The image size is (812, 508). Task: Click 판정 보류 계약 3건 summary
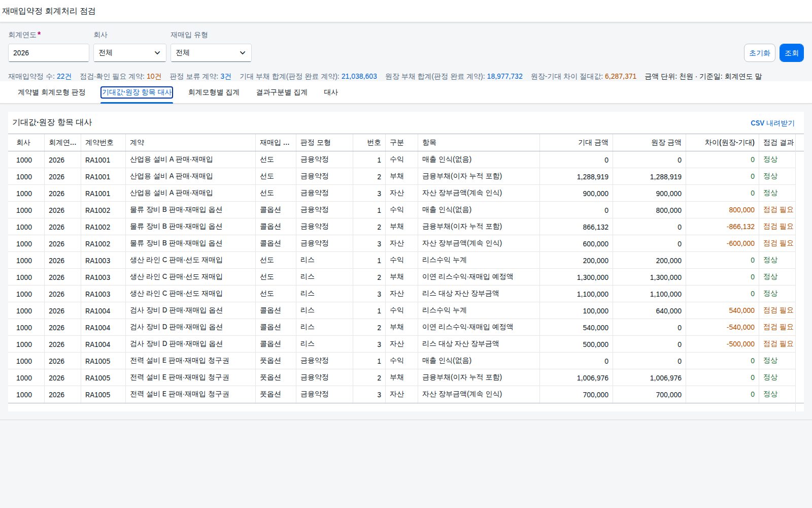(200, 77)
